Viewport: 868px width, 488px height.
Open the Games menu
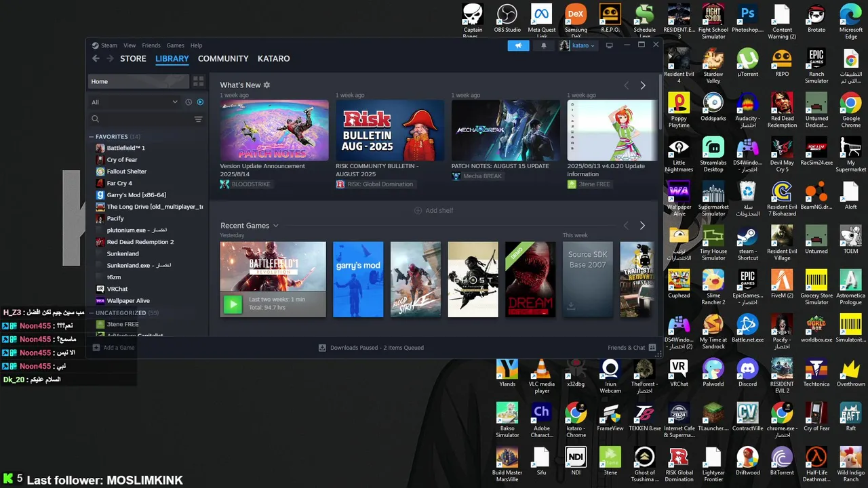pos(176,45)
